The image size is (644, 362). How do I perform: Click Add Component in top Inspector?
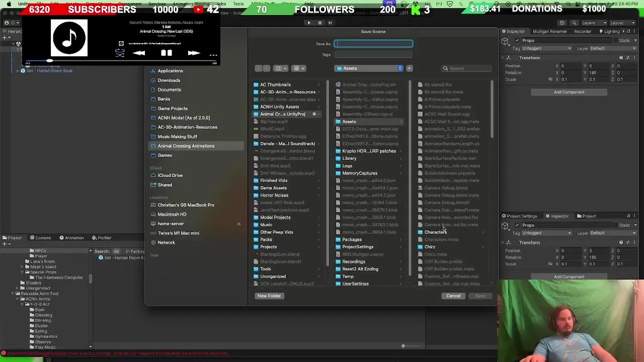(x=569, y=92)
